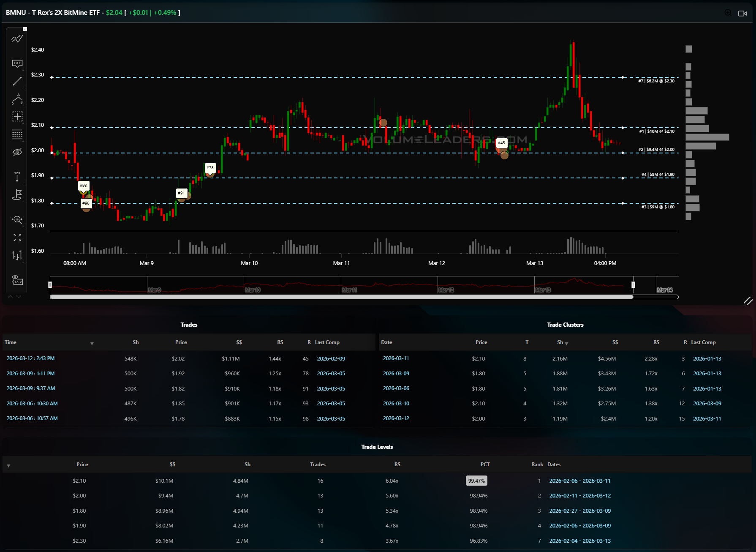The image size is (756, 552).
Task: Open Last Comp link 2026-02-09
Action: pos(331,359)
